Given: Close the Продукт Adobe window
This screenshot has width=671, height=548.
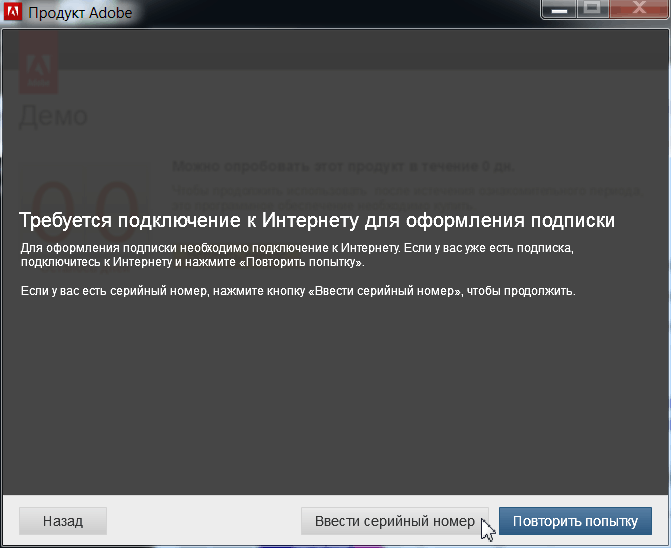Looking at the screenshot, I should point(639,9).
